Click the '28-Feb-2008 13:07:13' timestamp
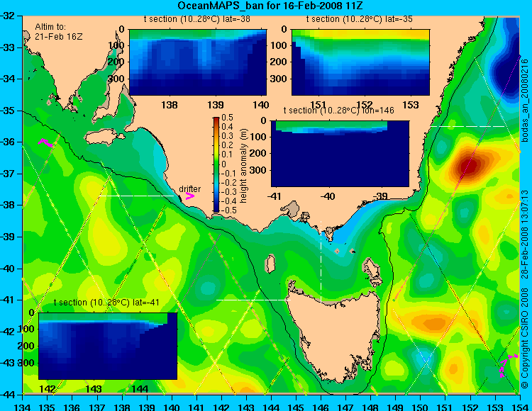 524,234
